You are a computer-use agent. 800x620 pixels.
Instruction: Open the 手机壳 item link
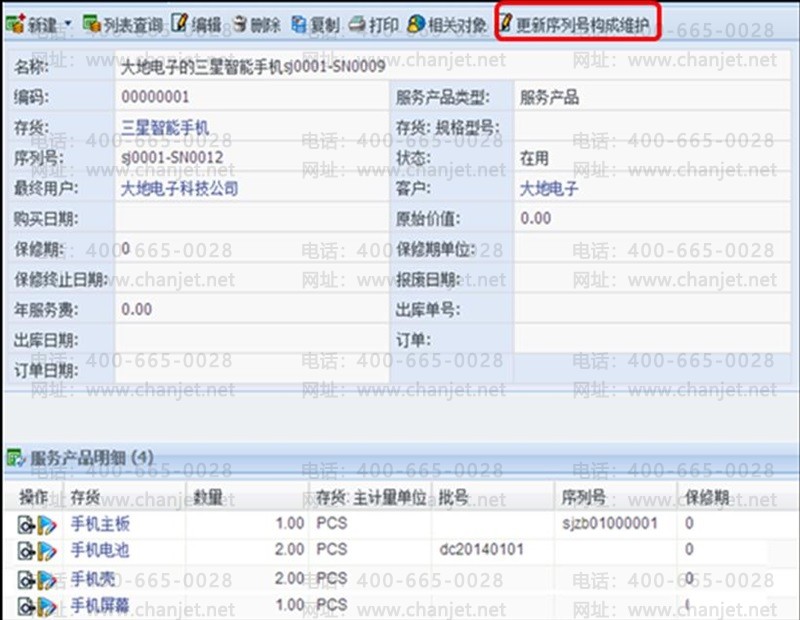(93, 579)
